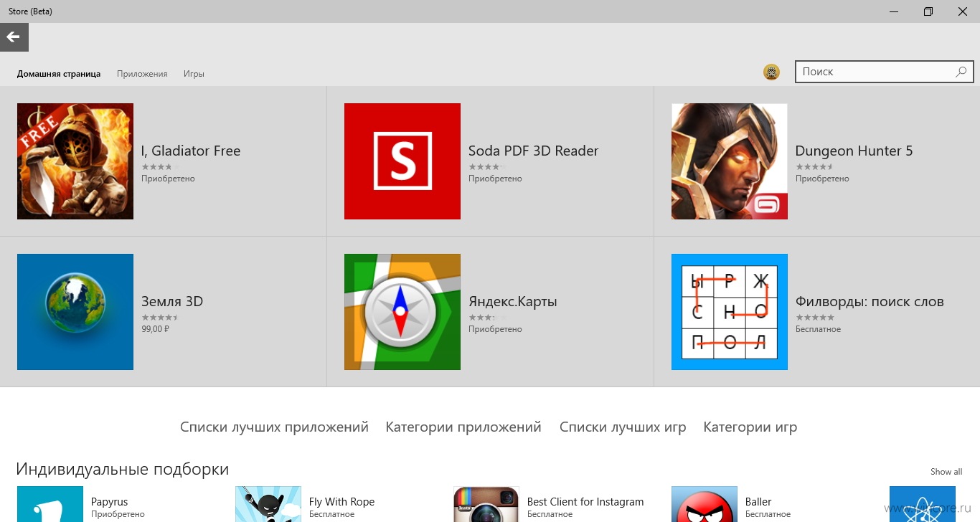The width and height of the screenshot is (980, 522).
Task: Open Best Client for Instagram camera icon
Action: pos(486,504)
